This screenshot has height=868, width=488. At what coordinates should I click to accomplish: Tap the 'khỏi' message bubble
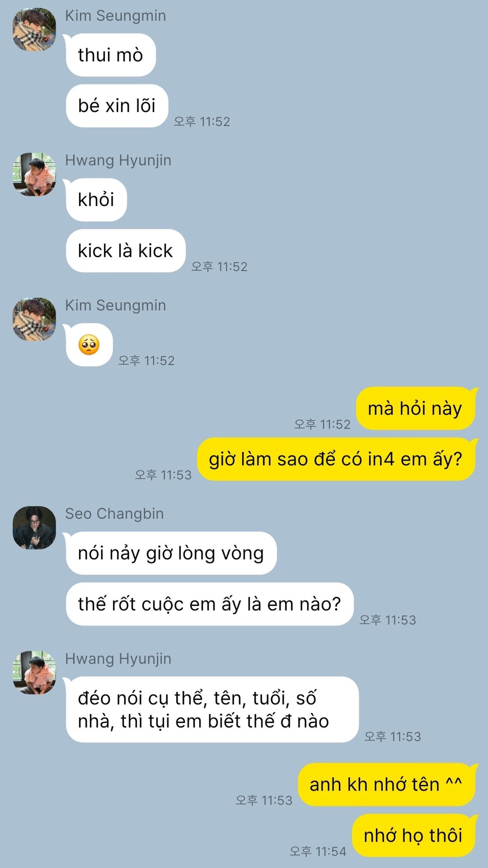pyautogui.click(x=96, y=200)
